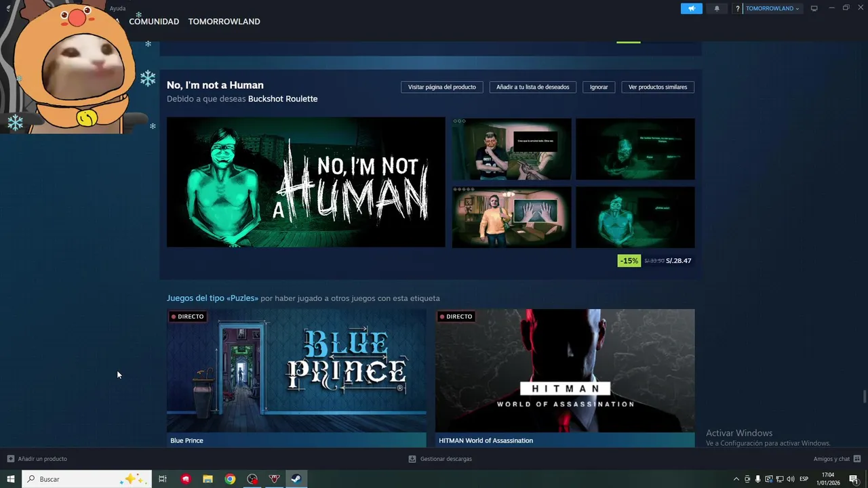
Task: Click the -15% discount badge
Action: pyautogui.click(x=629, y=260)
